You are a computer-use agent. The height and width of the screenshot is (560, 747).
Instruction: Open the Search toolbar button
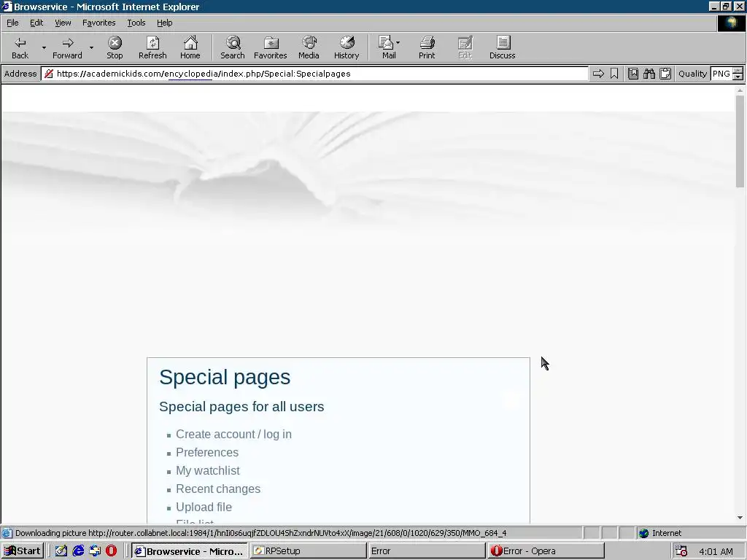pyautogui.click(x=233, y=47)
